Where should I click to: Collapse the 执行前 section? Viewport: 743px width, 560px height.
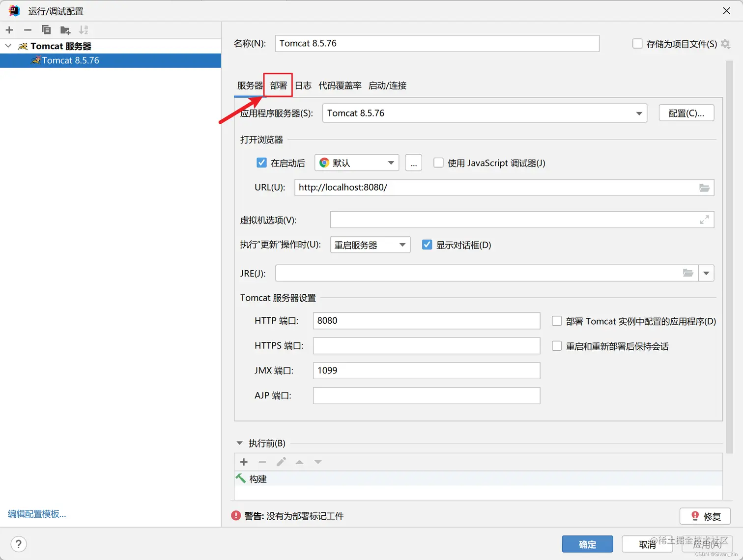click(x=239, y=443)
